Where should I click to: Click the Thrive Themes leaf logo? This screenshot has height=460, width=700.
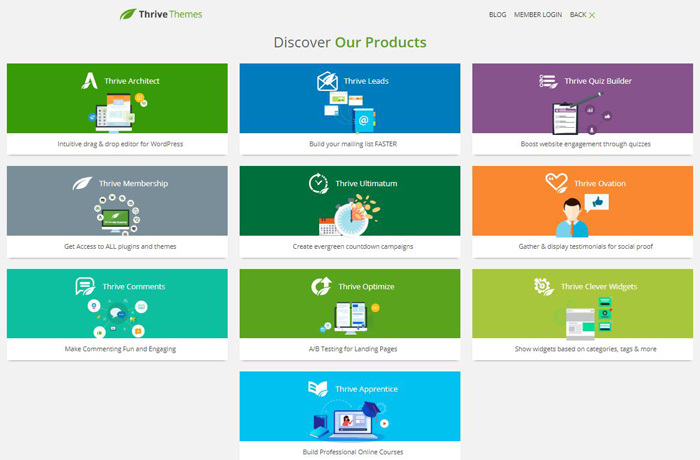pos(128,14)
